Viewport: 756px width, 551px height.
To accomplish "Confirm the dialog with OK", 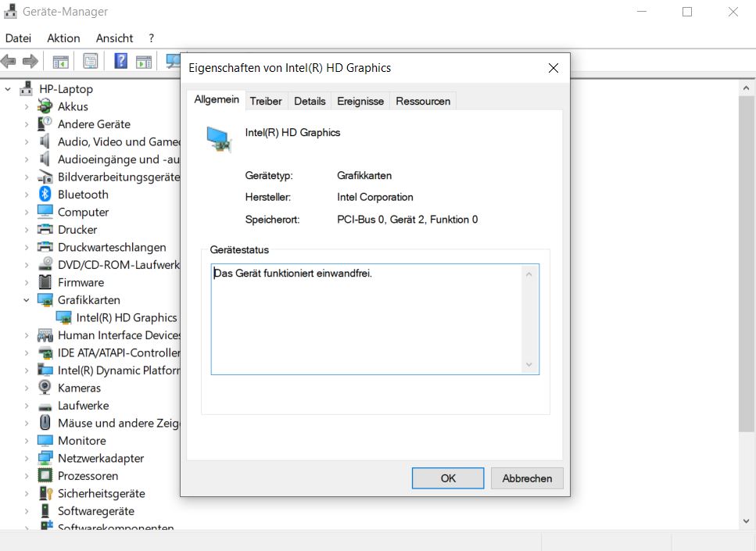I will tap(448, 478).
